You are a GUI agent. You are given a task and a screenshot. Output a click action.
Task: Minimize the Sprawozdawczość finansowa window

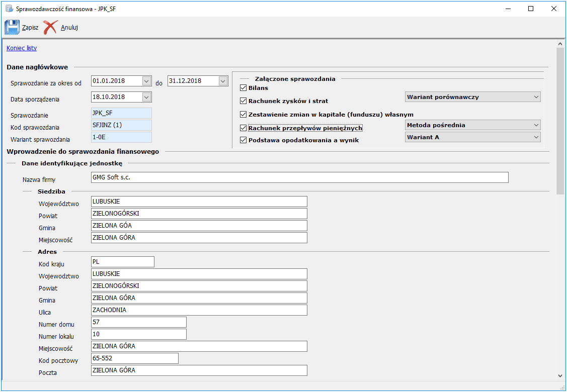pos(509,9)
